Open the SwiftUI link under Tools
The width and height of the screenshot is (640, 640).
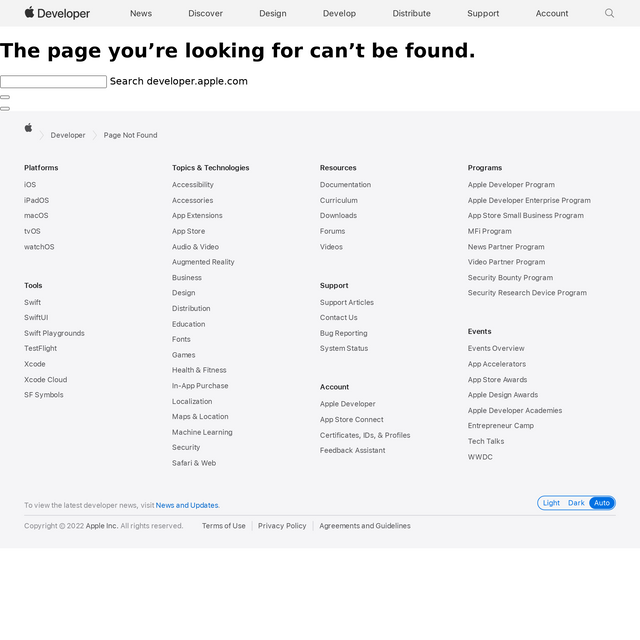point(36,318)
